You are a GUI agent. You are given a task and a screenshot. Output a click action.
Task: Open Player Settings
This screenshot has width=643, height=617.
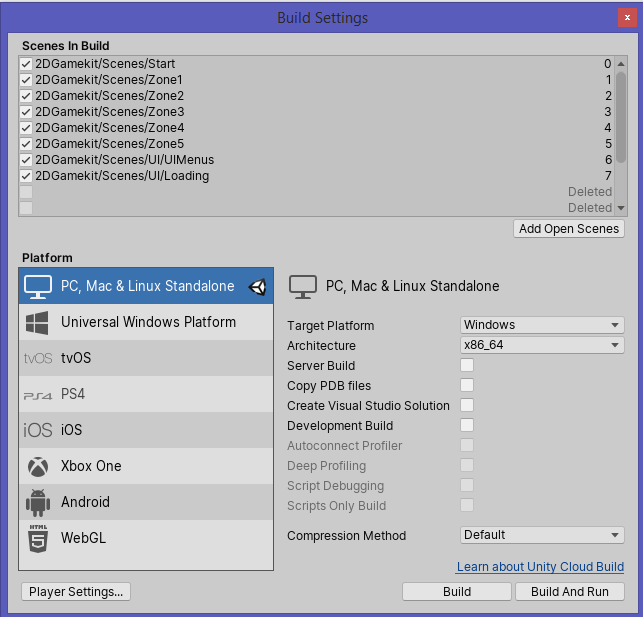click(76, 592)
